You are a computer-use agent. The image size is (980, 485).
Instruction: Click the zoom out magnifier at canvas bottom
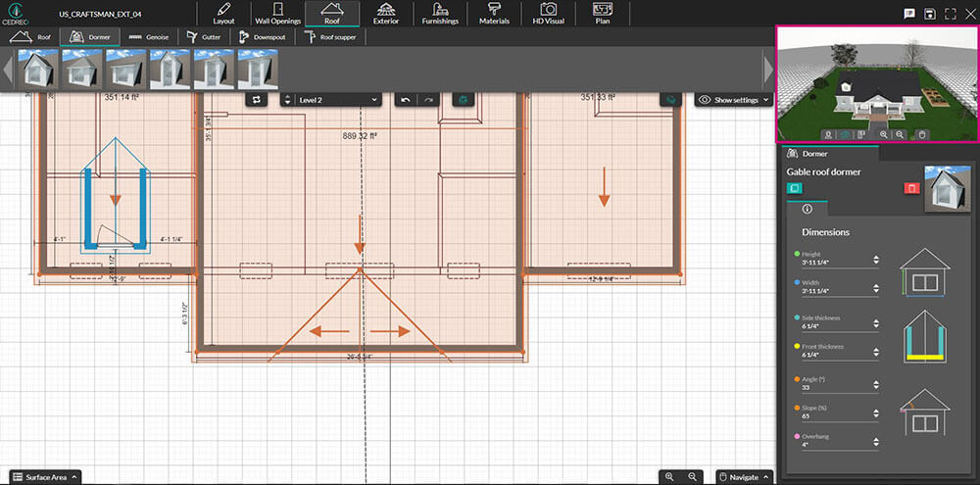point(693,476)
